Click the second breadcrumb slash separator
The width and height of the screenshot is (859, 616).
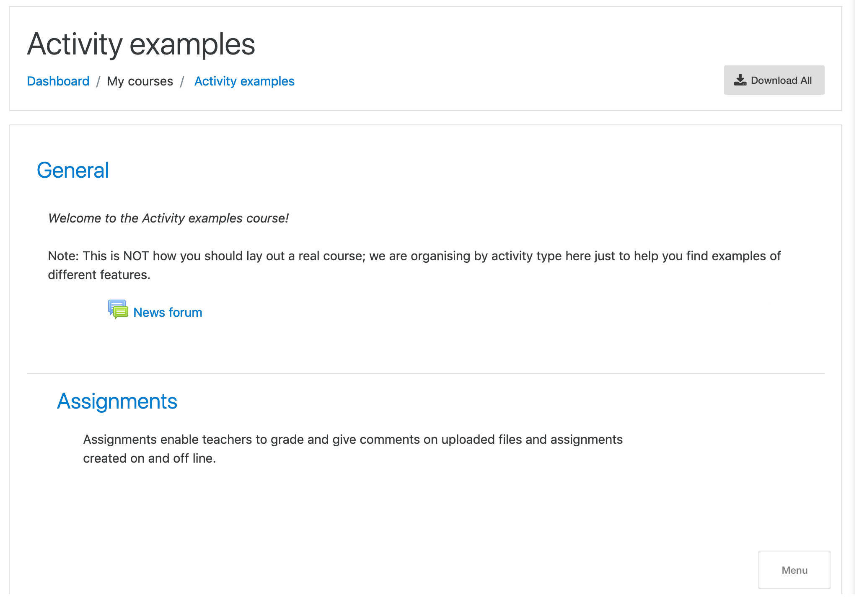182,81
